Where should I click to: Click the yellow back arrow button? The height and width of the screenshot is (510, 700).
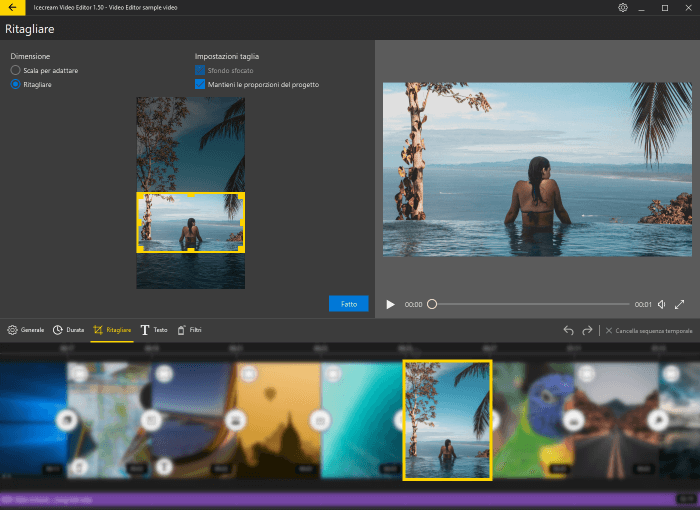pos(11,7)
